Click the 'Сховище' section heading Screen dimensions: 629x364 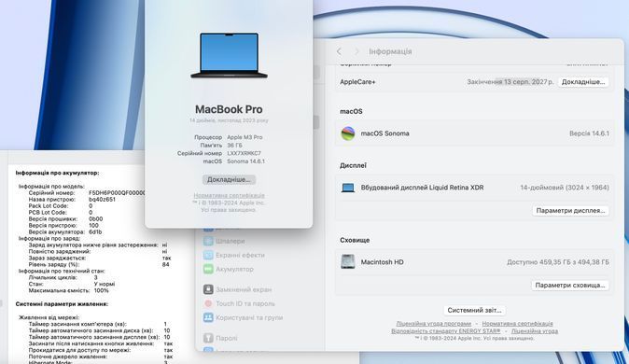355,240
